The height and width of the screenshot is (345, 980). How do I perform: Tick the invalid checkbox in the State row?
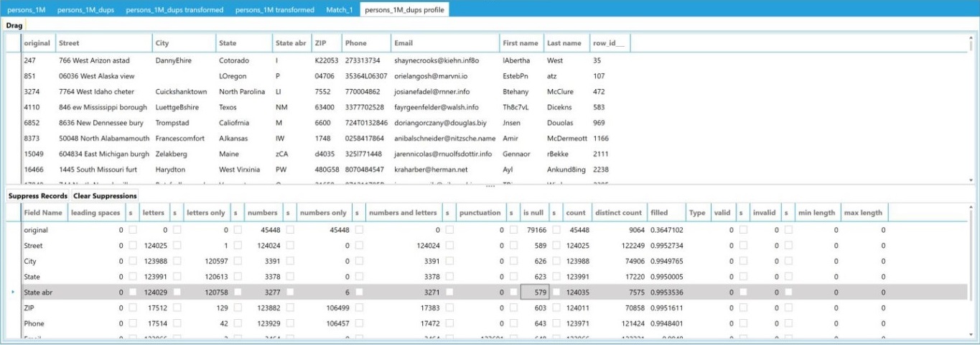click(x=788, y=277)
